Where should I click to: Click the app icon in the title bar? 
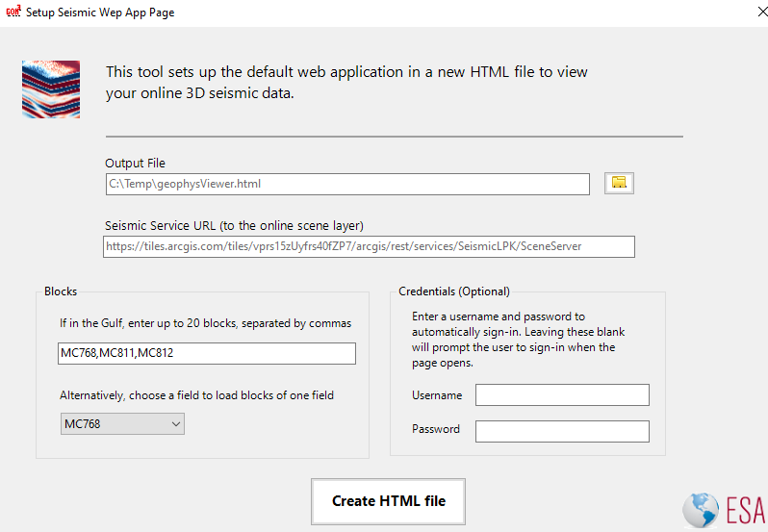tap(13, 13)
